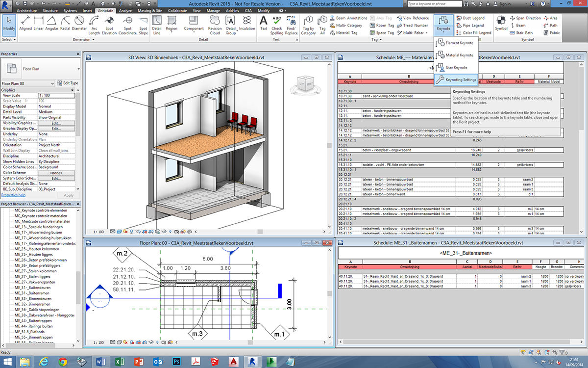Image resolution: width=588 pixels, height=368 pixels.
Task: Switch to the Architecture ribbon tab
Action: click(x=27, y=10)
